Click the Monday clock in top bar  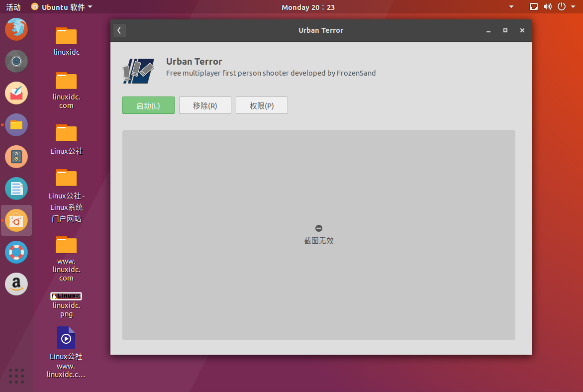point(308,7)
